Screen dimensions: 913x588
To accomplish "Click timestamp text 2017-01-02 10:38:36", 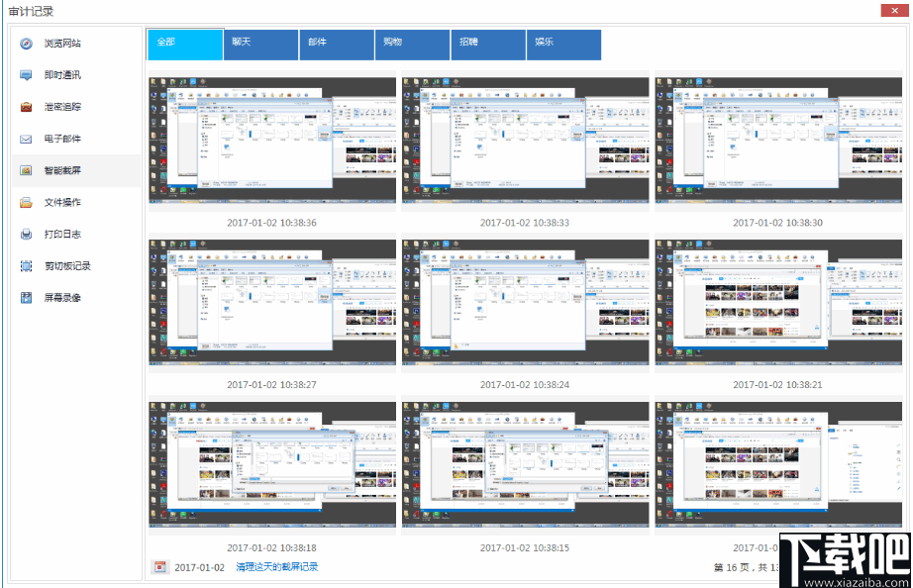I will (x=272, y=223).
